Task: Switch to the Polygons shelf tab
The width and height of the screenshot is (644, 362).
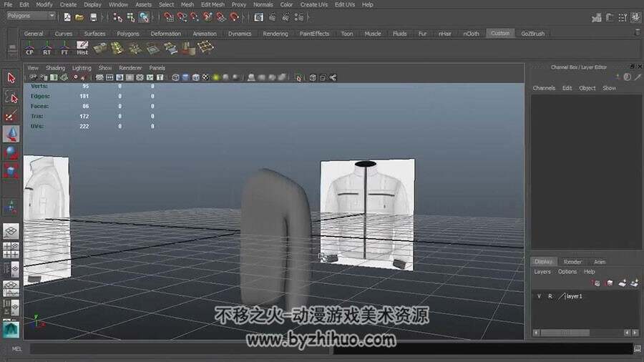Action: 128,34
